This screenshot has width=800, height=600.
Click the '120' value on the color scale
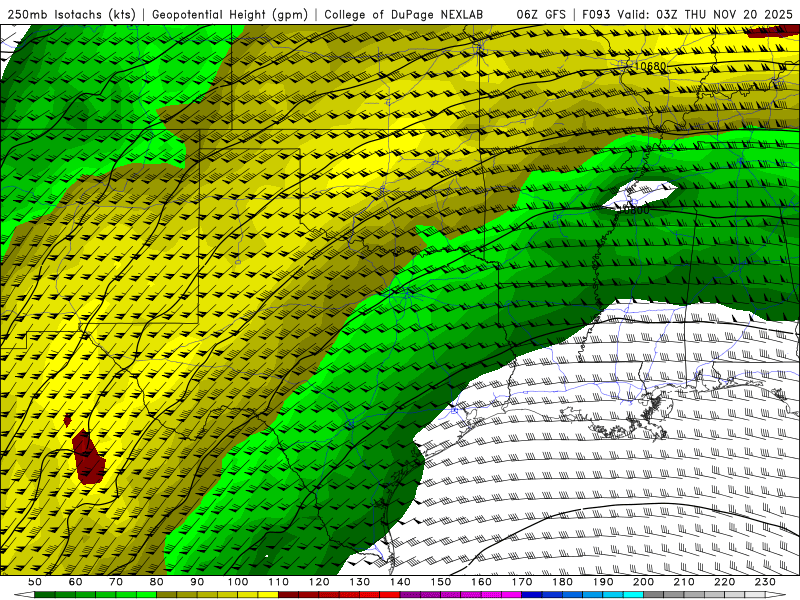coord(319,582)
